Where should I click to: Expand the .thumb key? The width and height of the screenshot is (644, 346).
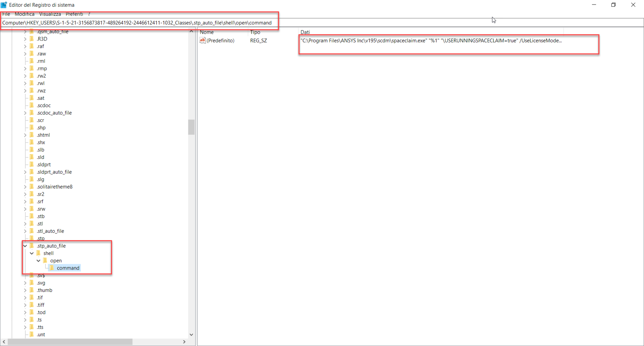click(x=25, y=290)
